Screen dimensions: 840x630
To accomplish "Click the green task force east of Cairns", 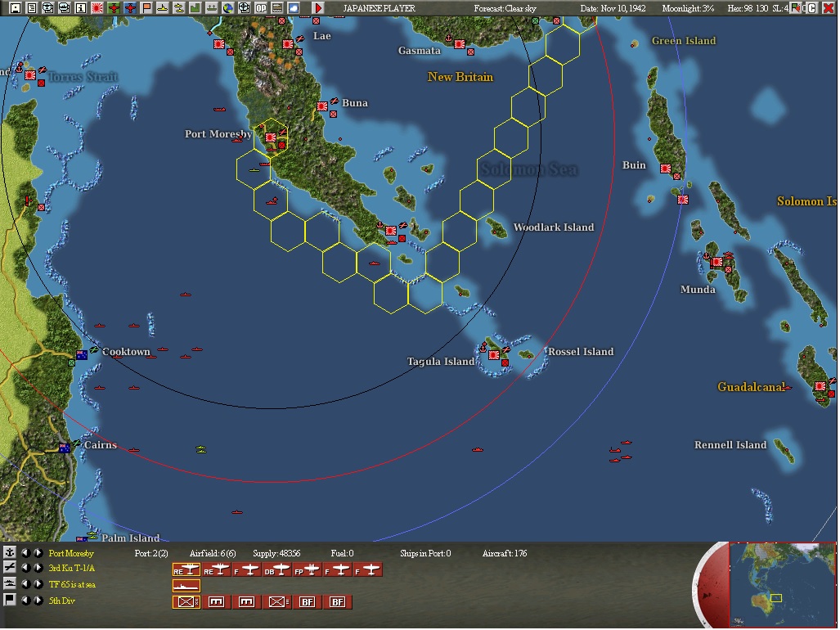I will pyautogui.click(x=201, y=449).
